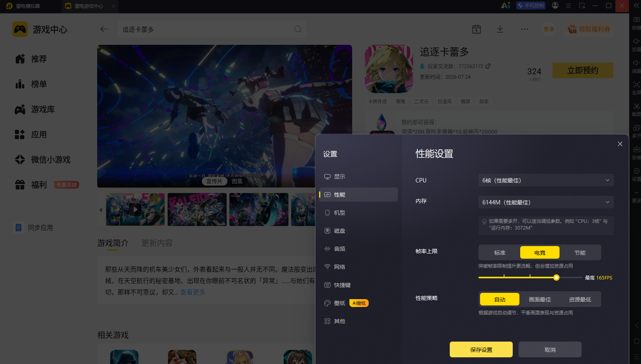Open 壁纸 settings section
This screenshot has width=641, height=364.
358,303
